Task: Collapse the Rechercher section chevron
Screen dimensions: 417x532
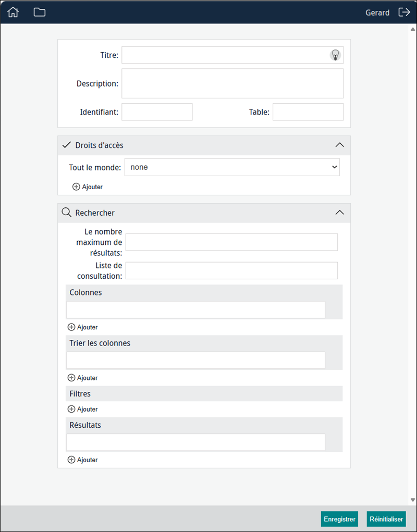Action: (340, 213)
